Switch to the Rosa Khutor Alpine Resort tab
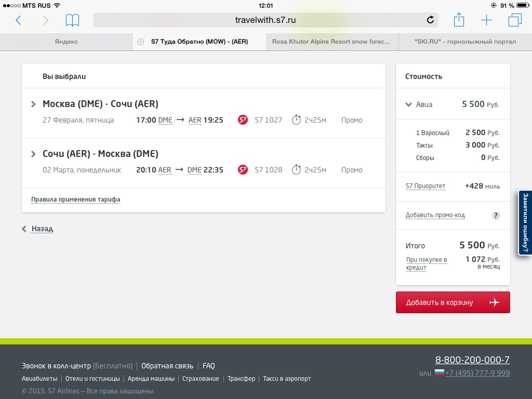Viewport: 532px width, 399px height. 332,42
